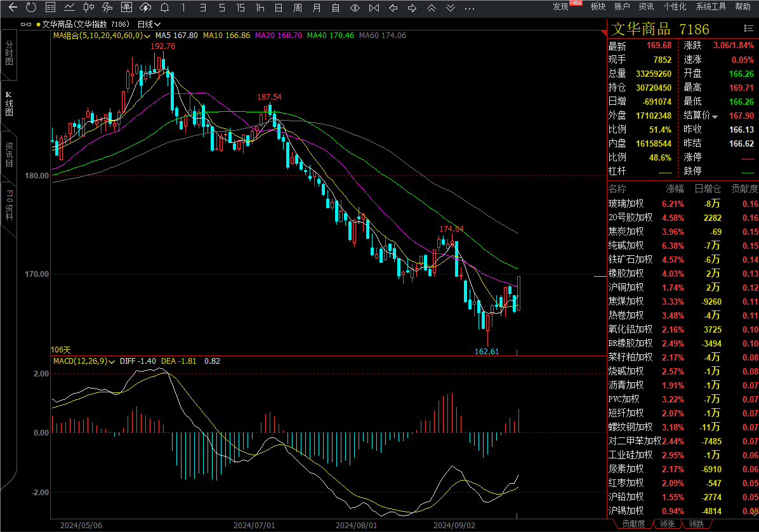Select the 对二甲苯加权 row
The width and height of the screenshot is (759, 532).
click(x=682, y=441)
